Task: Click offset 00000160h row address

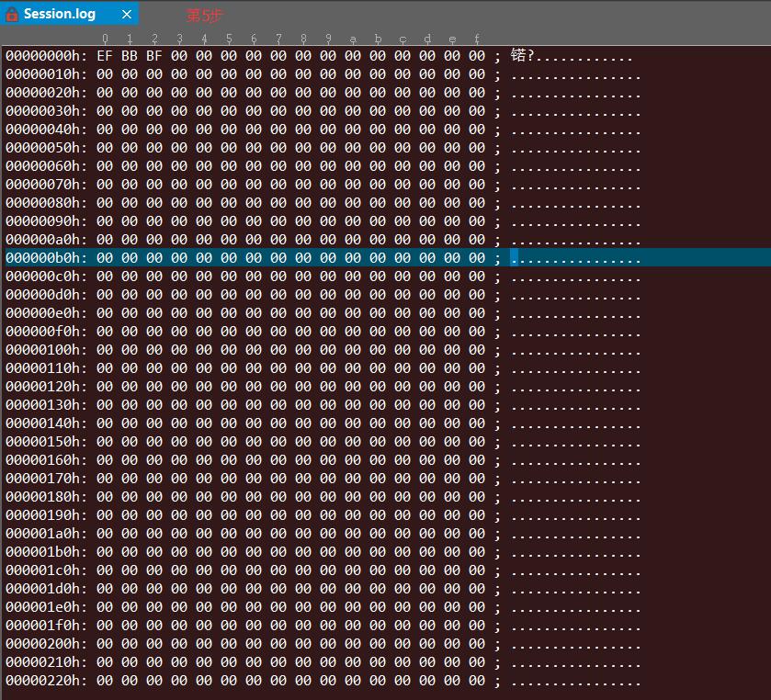Action: pos(46,460)
